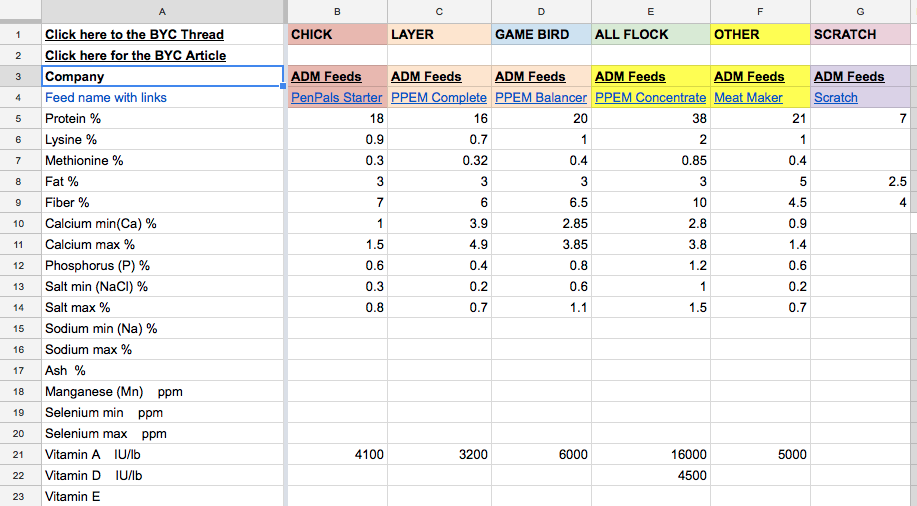Image resolution: width=917 pixels, height=506 pixels.
Task: Follow the PPEM Balancer link
Action: (540, 97)
